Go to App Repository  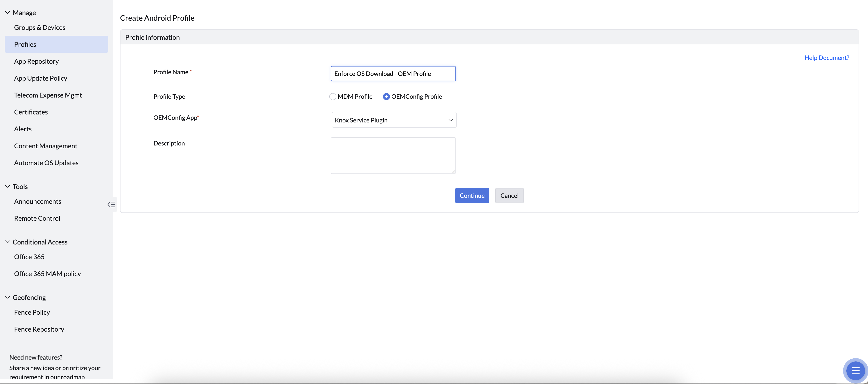click(36, 61)
